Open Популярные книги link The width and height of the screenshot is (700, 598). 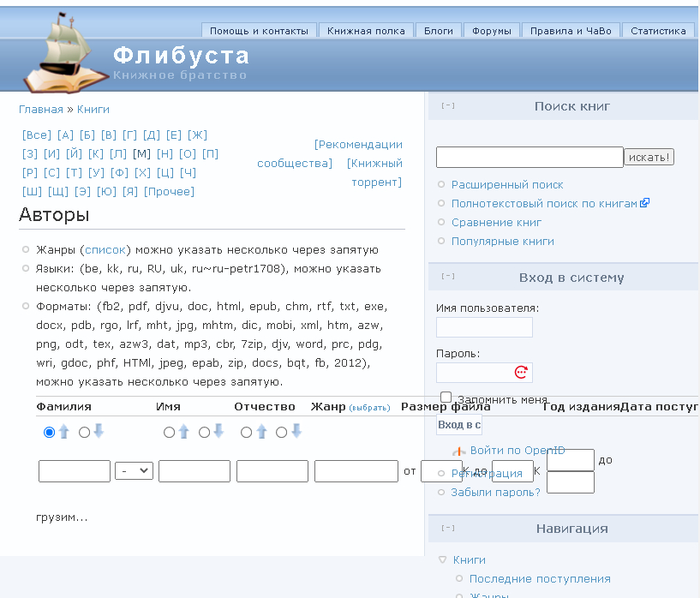click(503, 241)
